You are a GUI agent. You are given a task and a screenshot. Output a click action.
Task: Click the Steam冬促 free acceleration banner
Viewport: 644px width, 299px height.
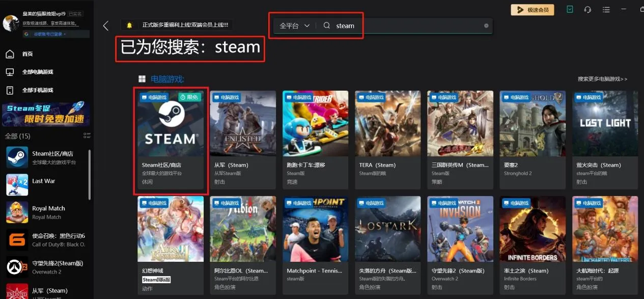pyautogui.click(x=46, y=114)
